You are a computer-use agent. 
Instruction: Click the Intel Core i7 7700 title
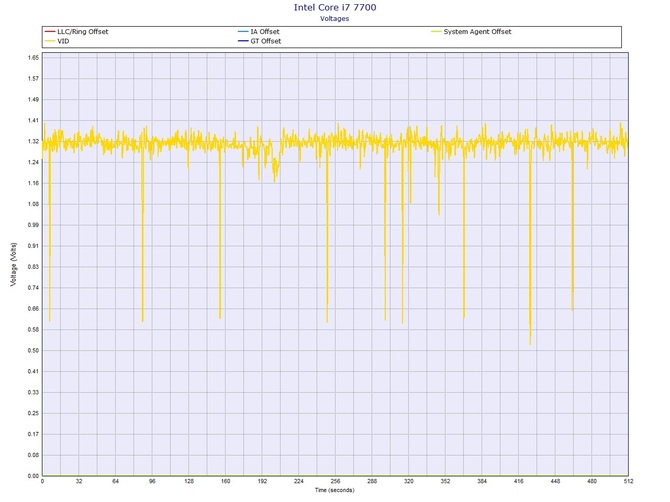tap(335, 7)
